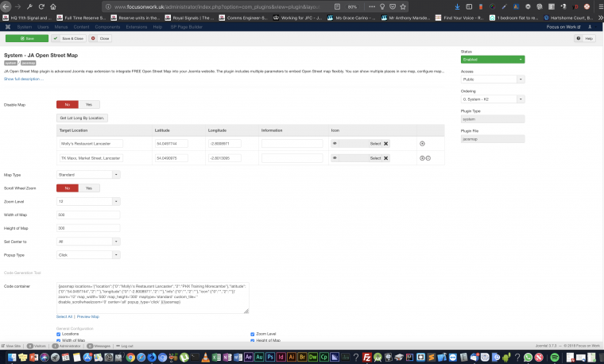
Task: Click Save & Close button
Action: pyautogui.click(x=68, y=38)
